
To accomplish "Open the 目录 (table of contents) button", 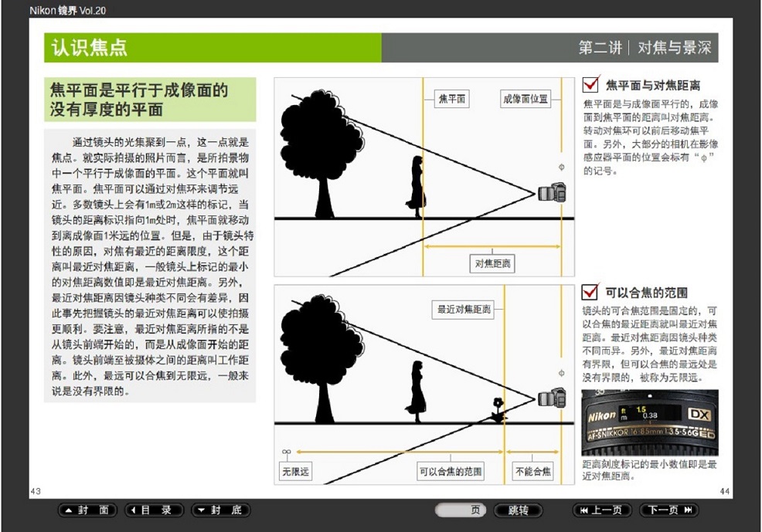I will click(155, 510).
